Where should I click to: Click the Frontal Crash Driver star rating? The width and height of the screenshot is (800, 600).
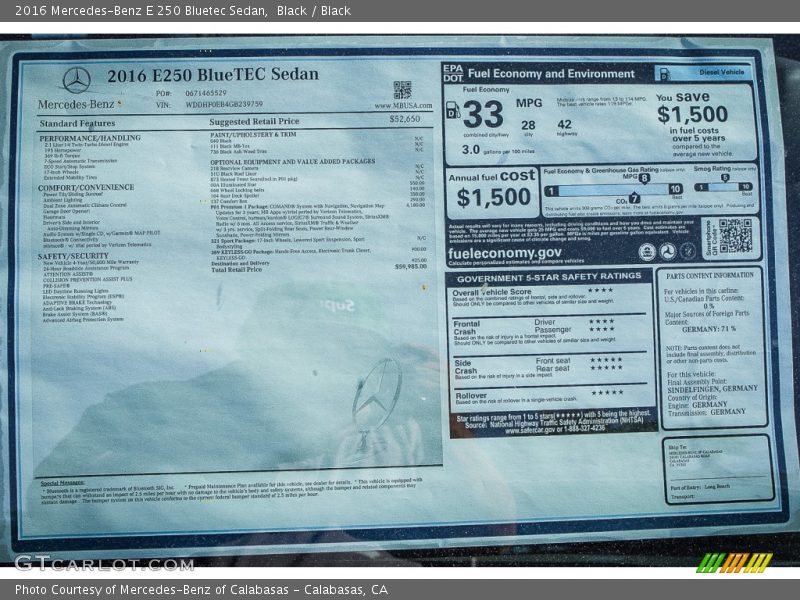coord(601,321)
